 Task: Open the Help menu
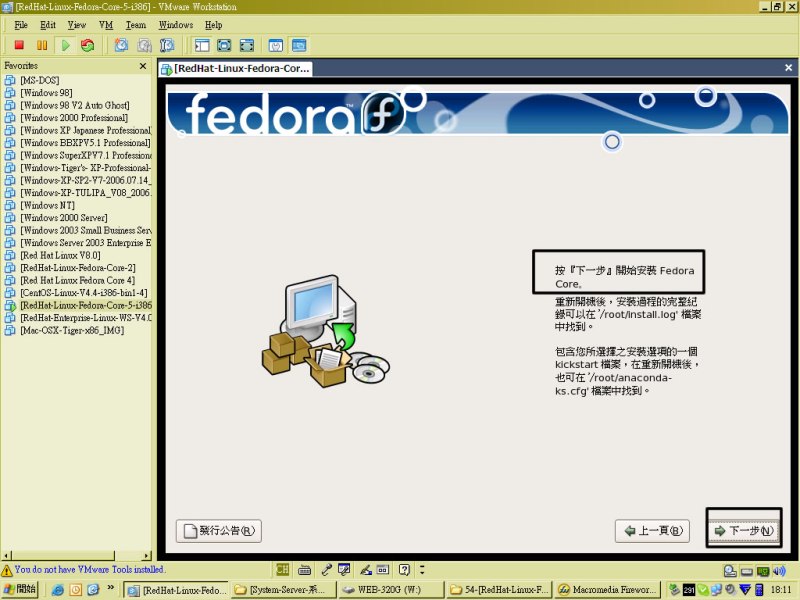click(213, 25)
